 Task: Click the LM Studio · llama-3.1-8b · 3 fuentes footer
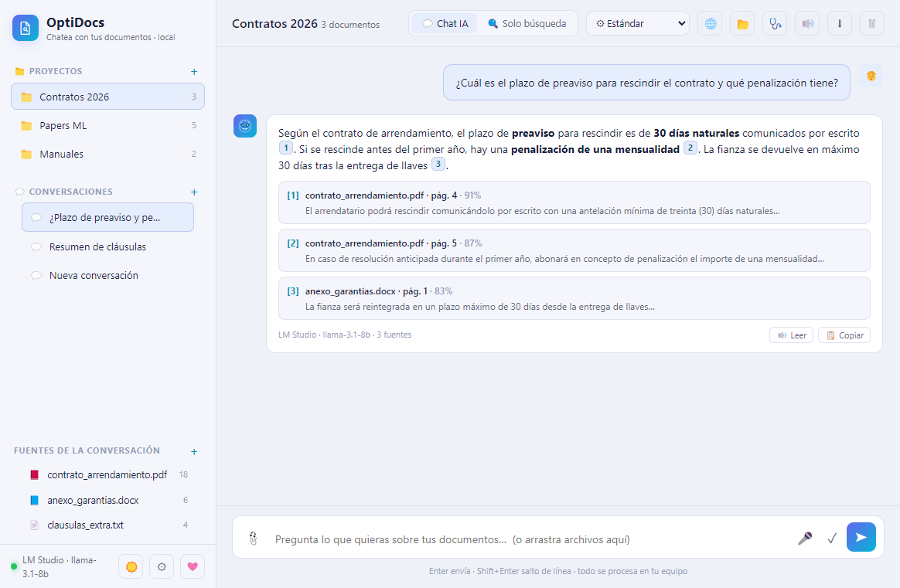pos(345,335)
